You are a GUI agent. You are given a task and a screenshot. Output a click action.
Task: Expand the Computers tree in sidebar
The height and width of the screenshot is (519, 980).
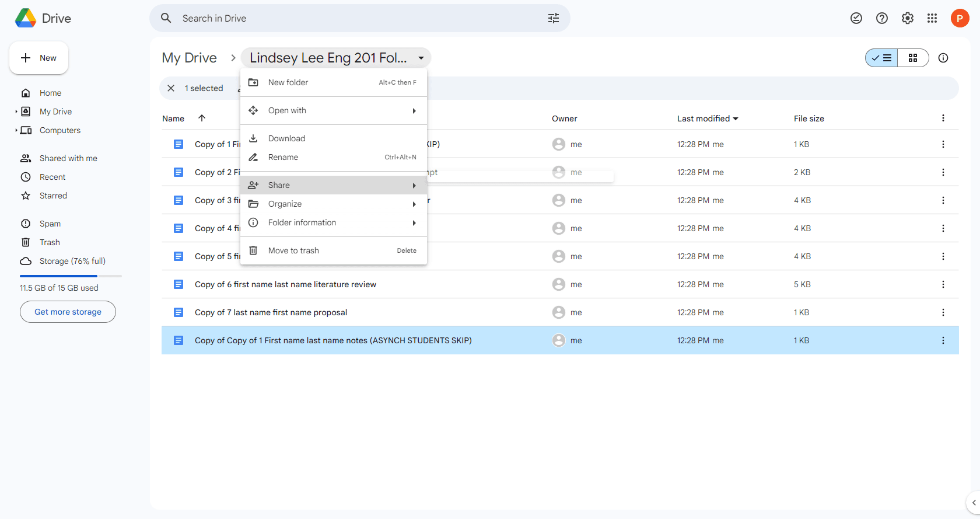click(16, 130)
